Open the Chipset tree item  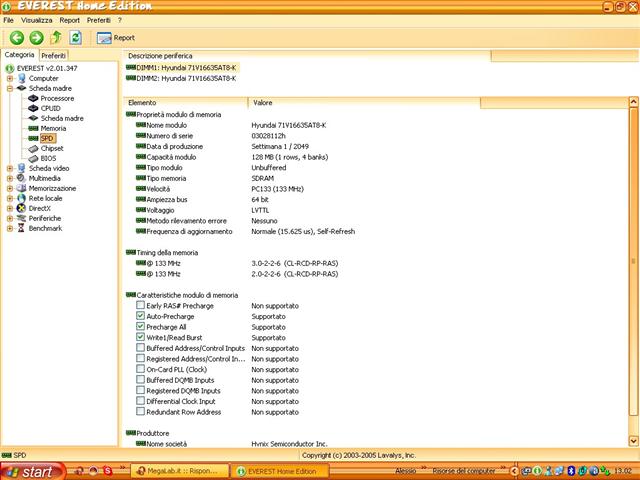pyautogui.click(x=52, y=148)
